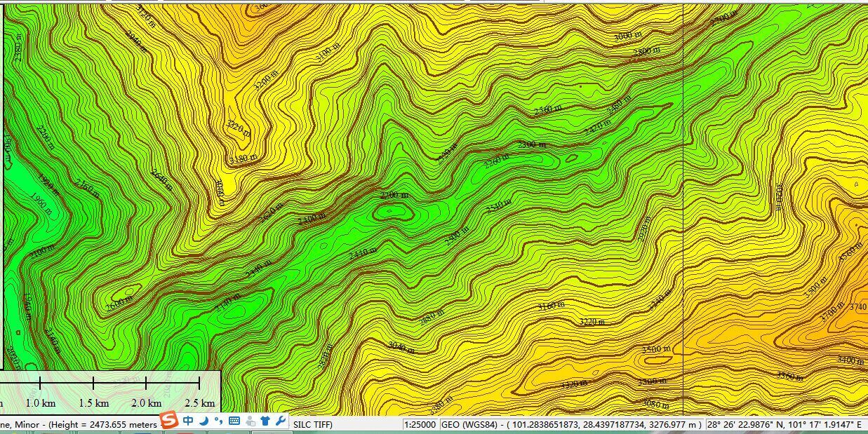Viewport: 868px width, 434px height.
Task: Click the 2400 m contour label
Action: (x=312, y=220)
